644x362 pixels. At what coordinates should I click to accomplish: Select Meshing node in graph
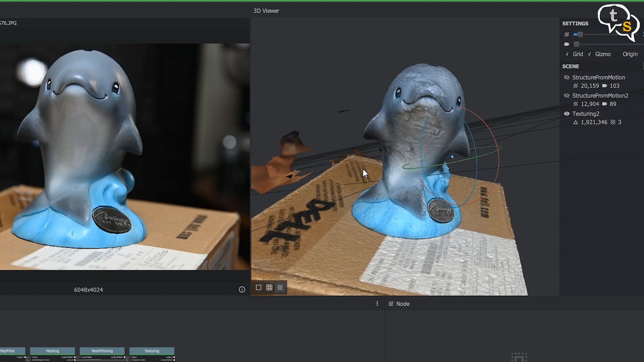click(52, 351)
